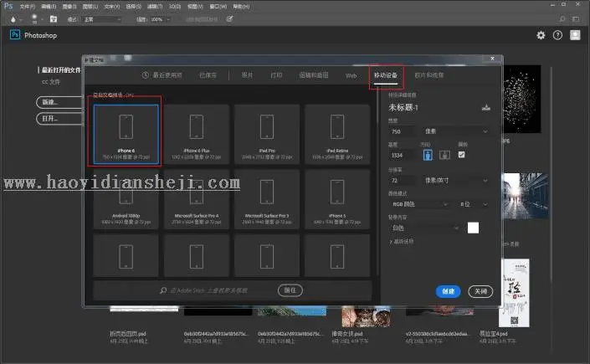Click the 新建... button on the start screen
This screenshot has height=364, width=590.
(x=59, y=102)
